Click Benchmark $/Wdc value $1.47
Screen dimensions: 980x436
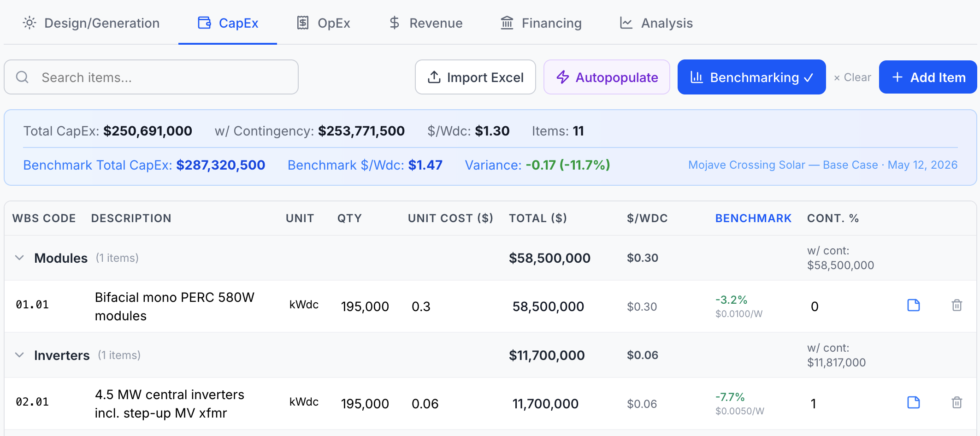425,165
